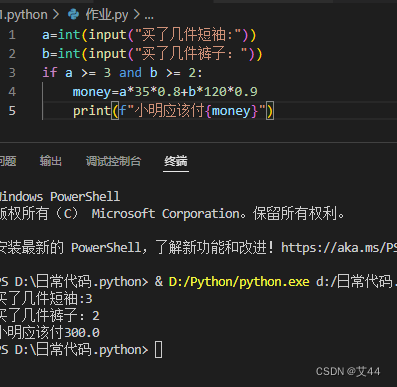The height and width of the screenshot is (387, 397).
Task: Click line number 5 in the gutter
Action: [12, 111]
